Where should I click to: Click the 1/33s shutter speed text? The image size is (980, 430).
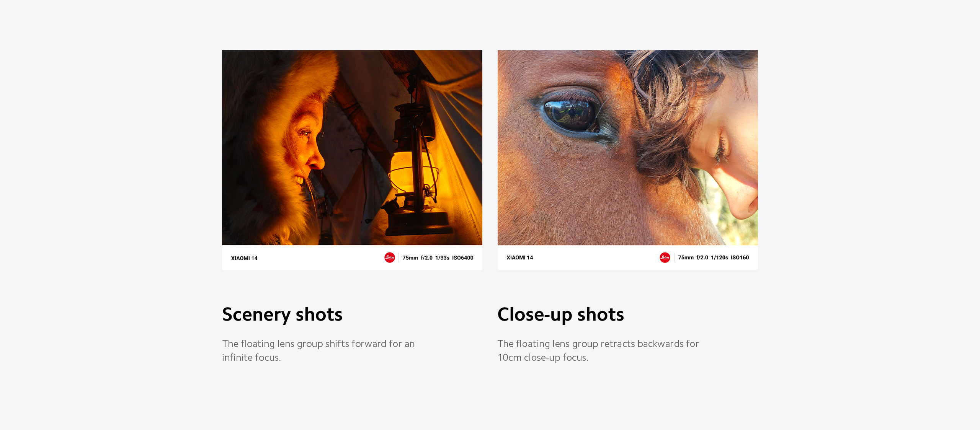point(442,258)
